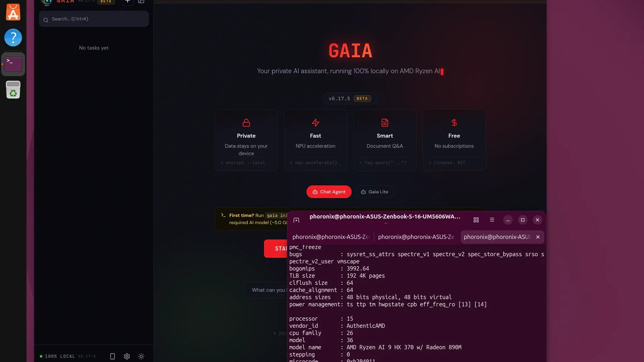Click the 'AMD Ryzen AI 9 HX 370' model name line
Image resolution: width=644 pixels, height=362 pixels.
pyautogui.click(x=375, y=348)
